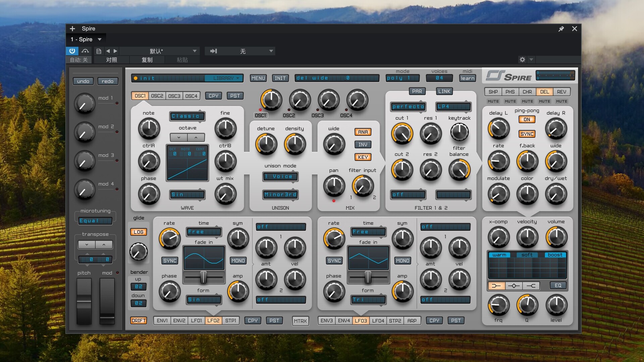Select the high-shelf EQ shape icon

point(531,286)
